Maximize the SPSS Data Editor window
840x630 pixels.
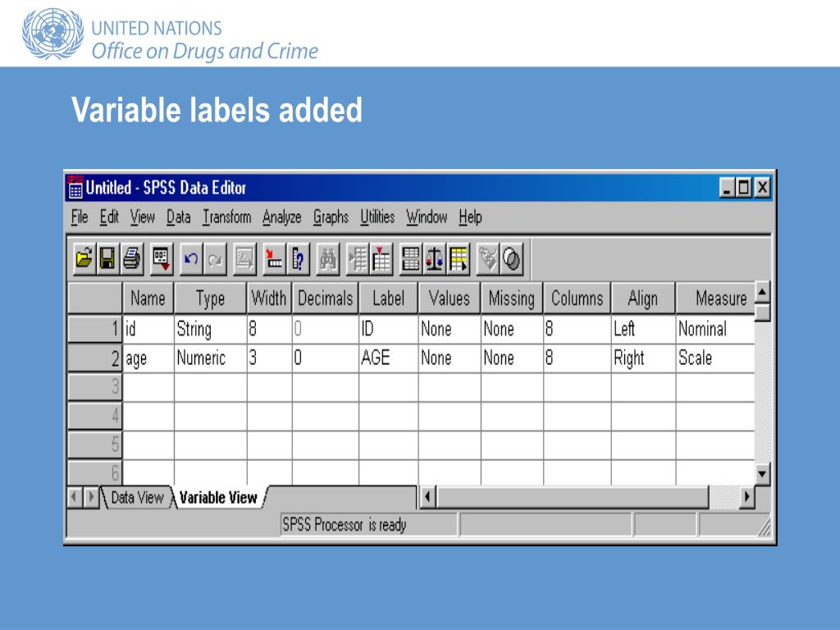(x=744, y=188)
